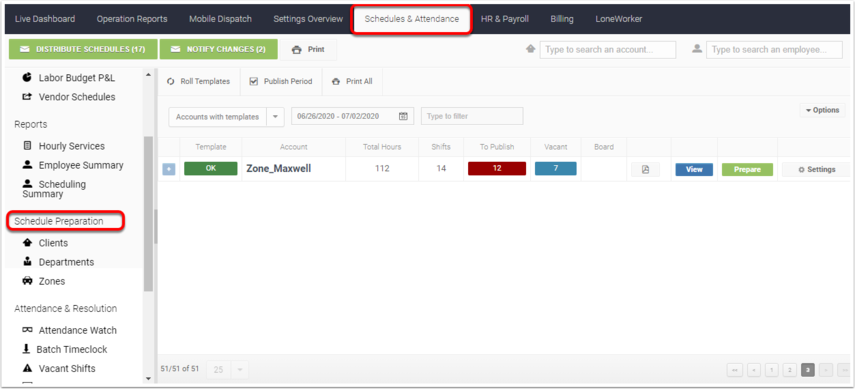The width and height of the screenshot is (855, 389).
Task: Click the Labor Budget pie chart icon
Action: [27, 77]
